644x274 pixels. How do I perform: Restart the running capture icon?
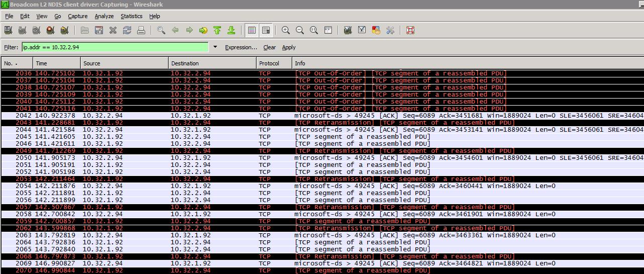click(64, 30)
